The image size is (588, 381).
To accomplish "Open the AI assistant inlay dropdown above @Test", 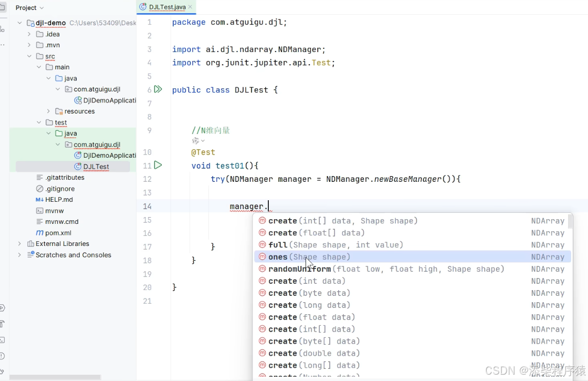I will (x=198, y=141).
